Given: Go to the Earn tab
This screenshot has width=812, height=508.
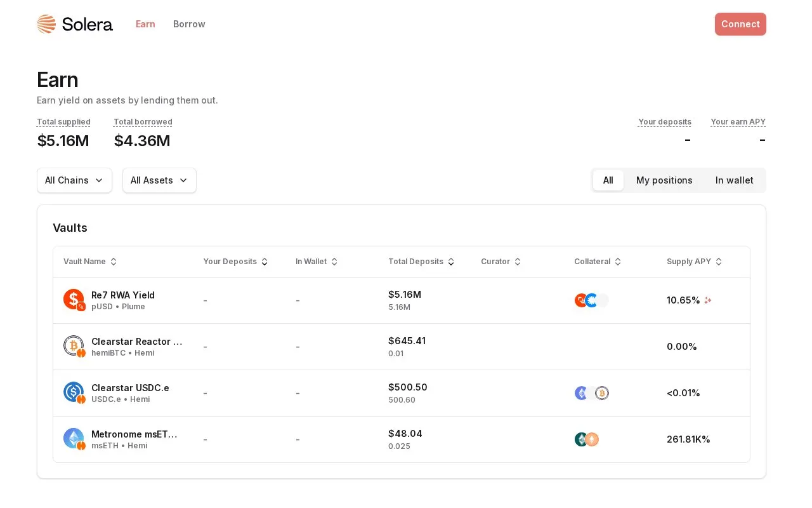Looking at the screenshot, I should (x=145, y=24).
